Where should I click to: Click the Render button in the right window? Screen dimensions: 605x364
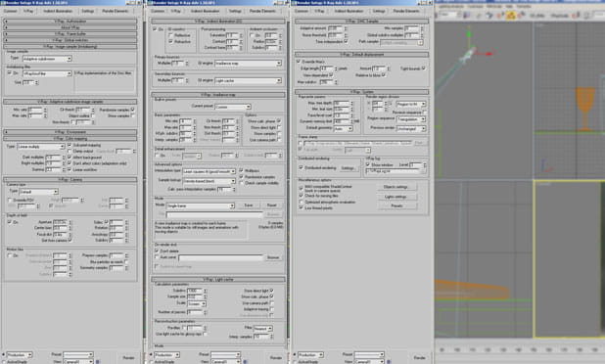[419, 358]
